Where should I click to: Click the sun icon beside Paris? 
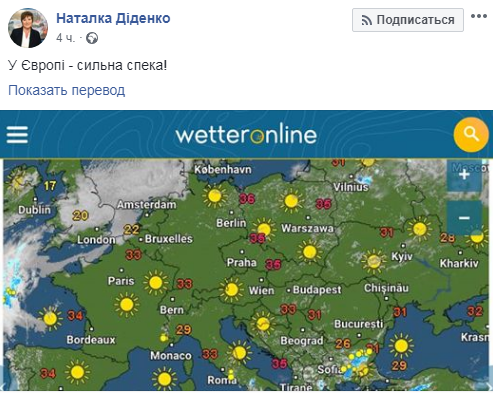click(155, 283)
